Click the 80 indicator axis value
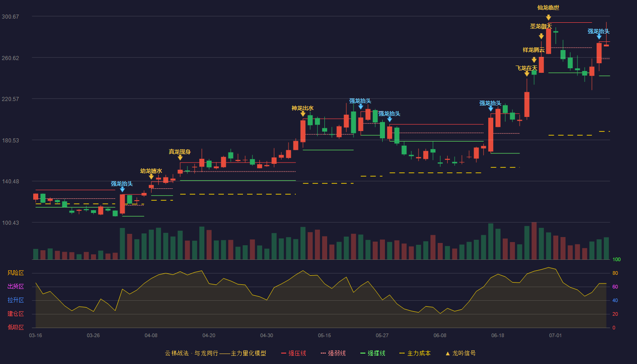This screenshot has width=637, height=364. pos(615,273)
